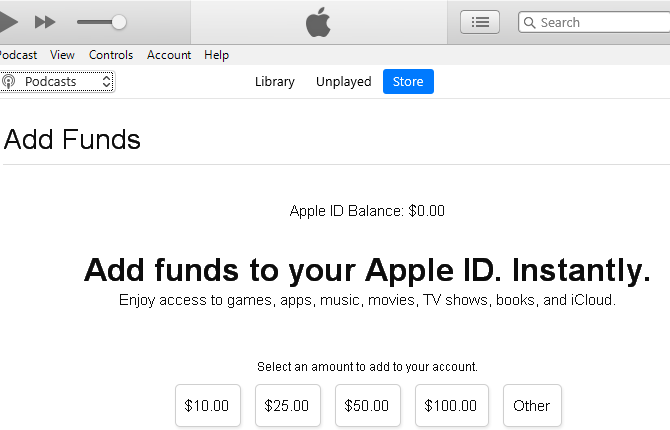Open the Up Next list icon
This screenshot has height=430, width=670.
(480, 22)
